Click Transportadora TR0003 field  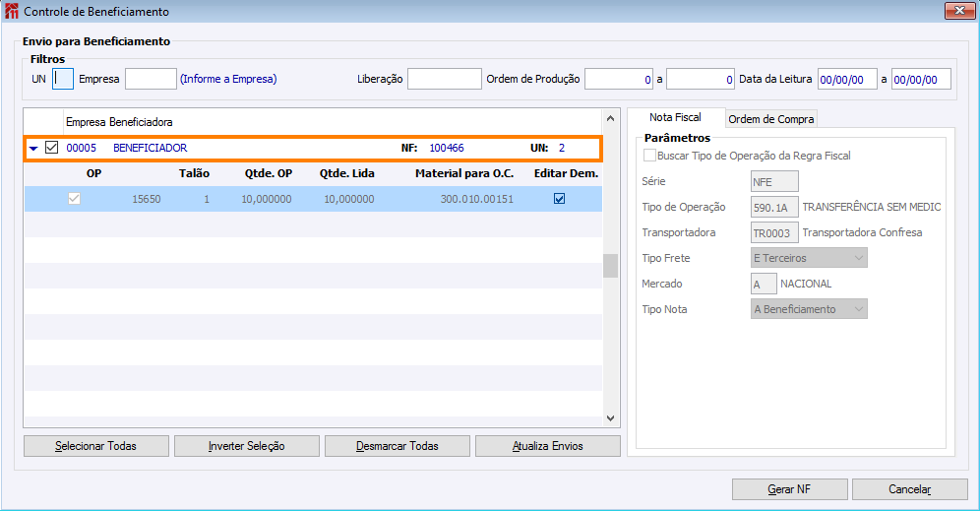pyautogui.click(x=774, y=232)
